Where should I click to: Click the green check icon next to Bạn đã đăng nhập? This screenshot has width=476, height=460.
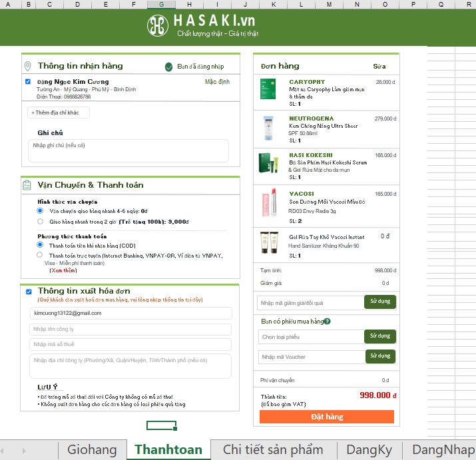(x=169, y=67)
